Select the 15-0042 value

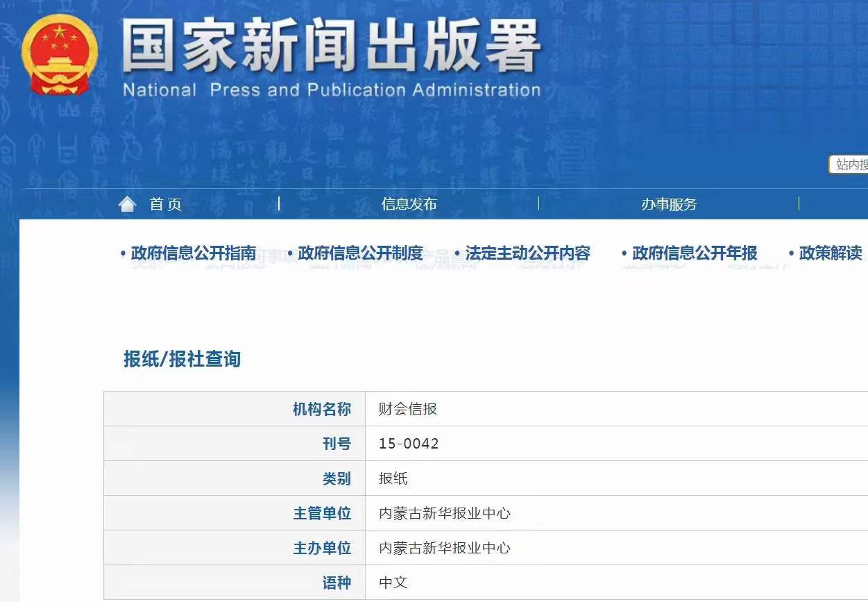coord(409,444)
